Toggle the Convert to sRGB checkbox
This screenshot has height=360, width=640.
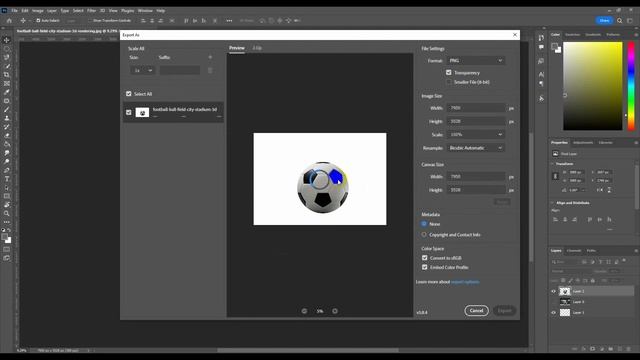coord(424,258)
